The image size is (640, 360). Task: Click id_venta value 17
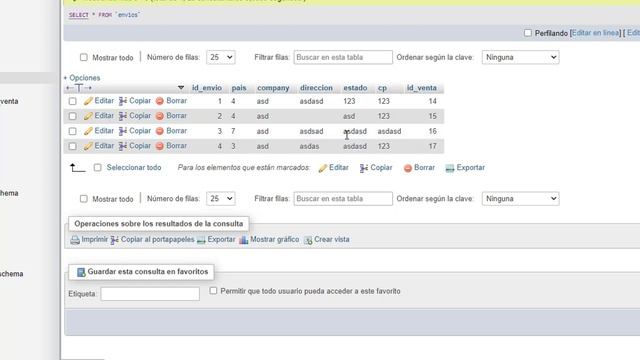click(432, 146)
